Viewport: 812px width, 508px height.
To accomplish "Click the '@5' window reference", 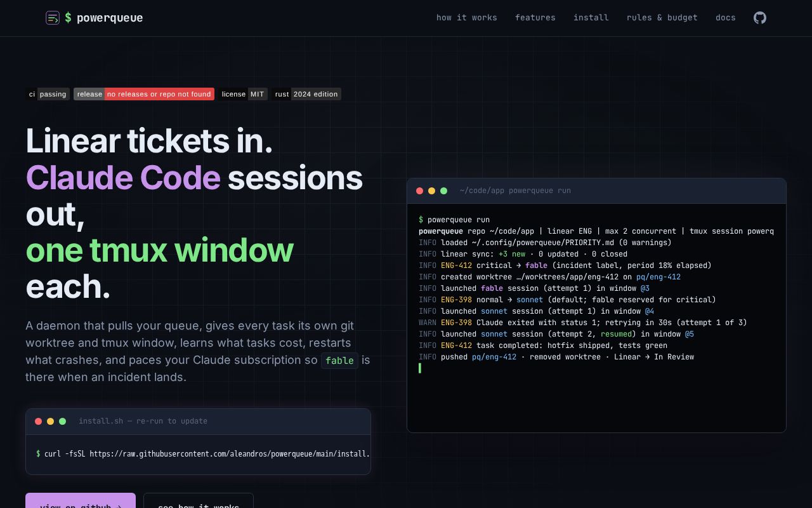I will 689,334.
